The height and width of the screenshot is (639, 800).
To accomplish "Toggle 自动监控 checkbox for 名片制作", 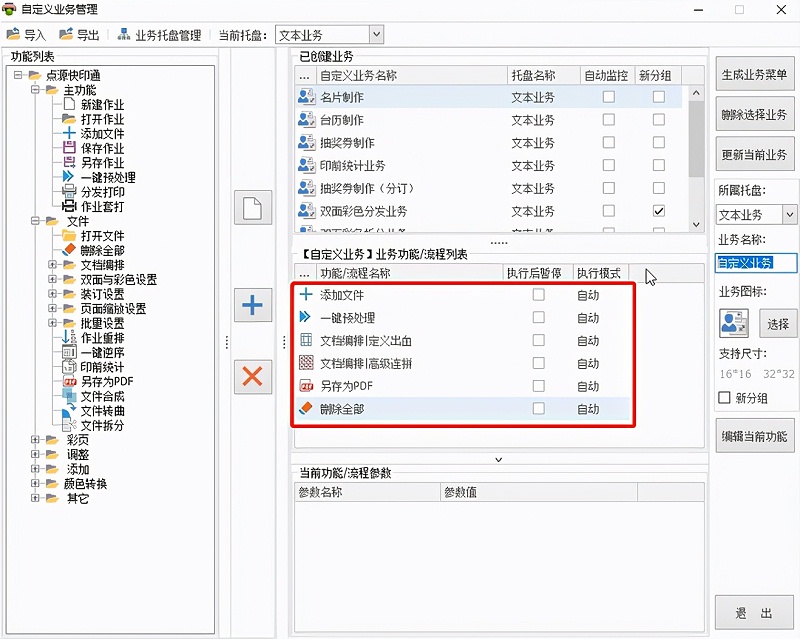I will pyautogui.click(x=609, y=97).
